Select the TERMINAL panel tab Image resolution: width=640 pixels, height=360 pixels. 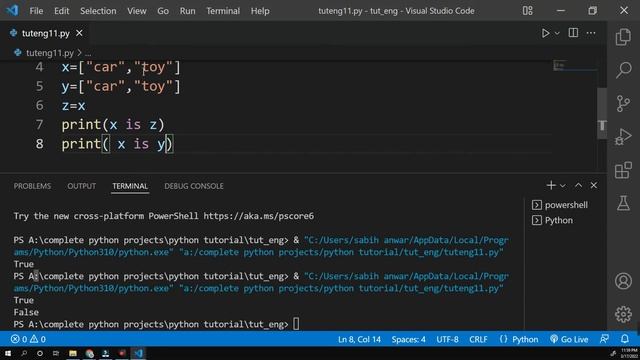130,186
